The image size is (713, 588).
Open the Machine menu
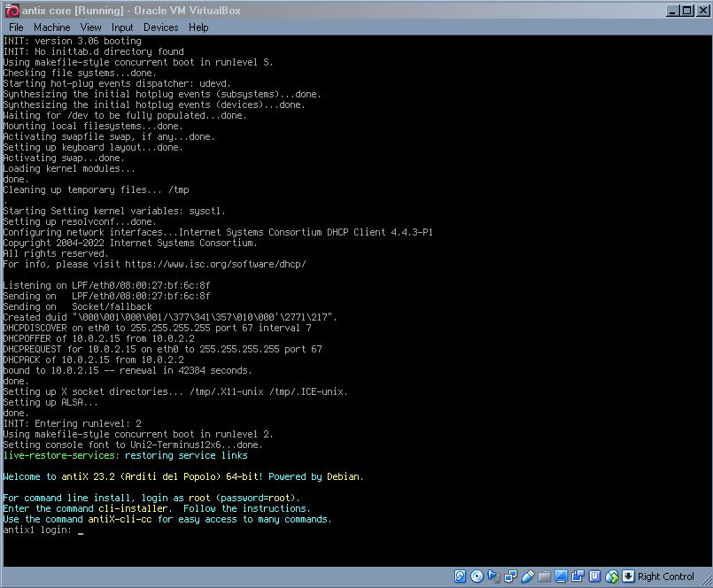[52, 27]
